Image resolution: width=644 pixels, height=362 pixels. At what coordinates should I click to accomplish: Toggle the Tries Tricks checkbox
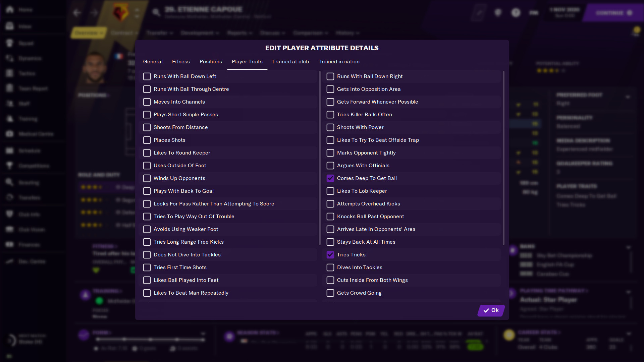[330, 255]
